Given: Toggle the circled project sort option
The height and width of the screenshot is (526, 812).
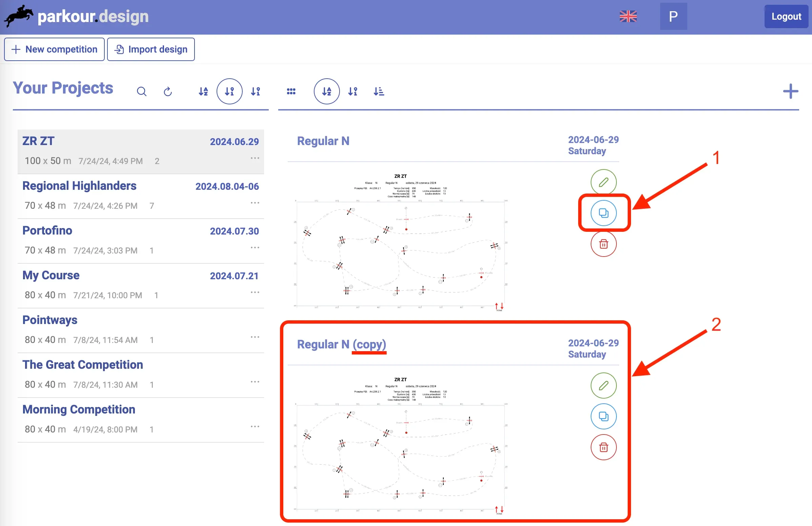Looking at the screenshot, I should (x=229, y=92).
